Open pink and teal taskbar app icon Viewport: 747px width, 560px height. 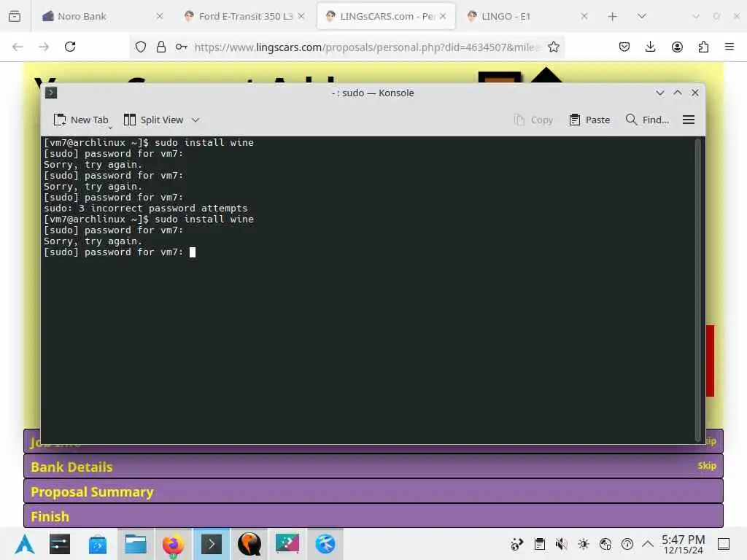click(x=287, y=544)
